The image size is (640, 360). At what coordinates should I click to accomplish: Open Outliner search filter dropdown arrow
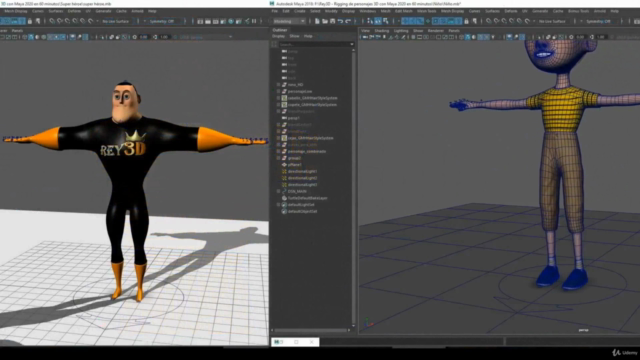coord(351,44)
